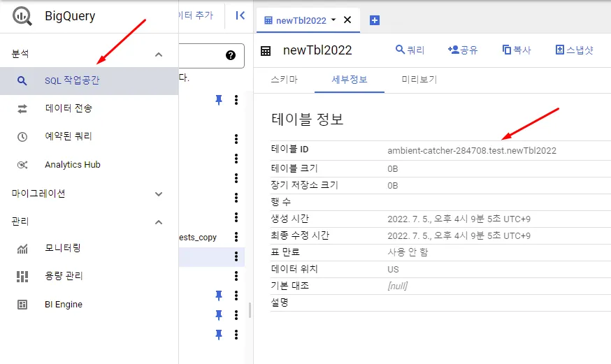This screenshot has width=611, height=364.
Task: Select the ests_copy item in explorer
Action: (198, 237)
